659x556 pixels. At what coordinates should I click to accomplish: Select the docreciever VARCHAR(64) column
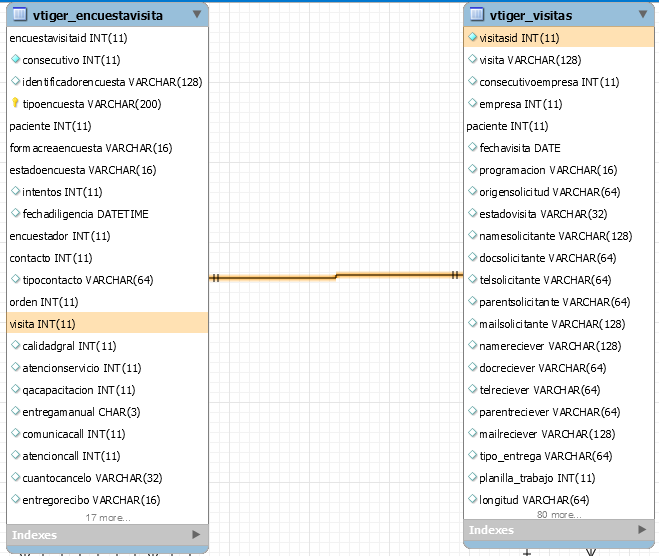pos(559,368)
